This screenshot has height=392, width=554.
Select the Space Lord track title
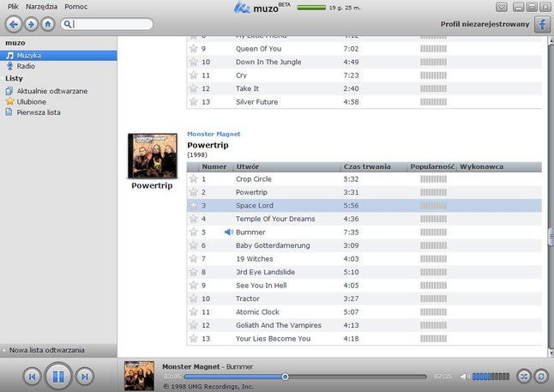(255, 206)
